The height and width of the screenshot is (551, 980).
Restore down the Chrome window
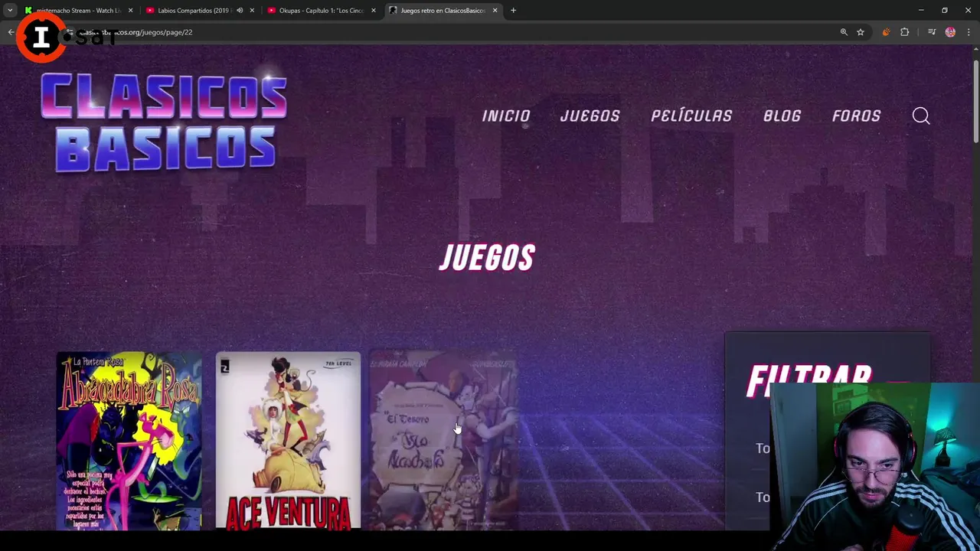coord(945,11)
